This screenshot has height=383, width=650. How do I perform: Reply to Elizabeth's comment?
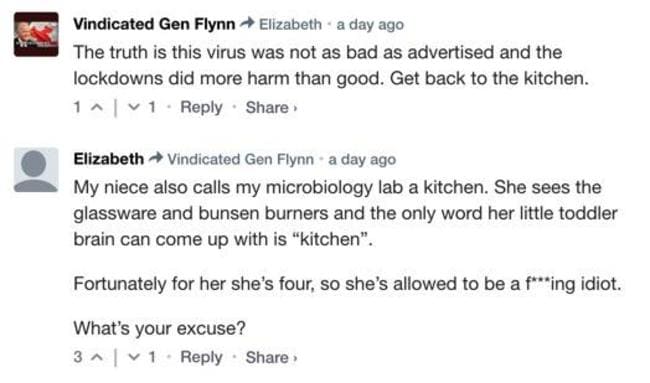(201, 357)
